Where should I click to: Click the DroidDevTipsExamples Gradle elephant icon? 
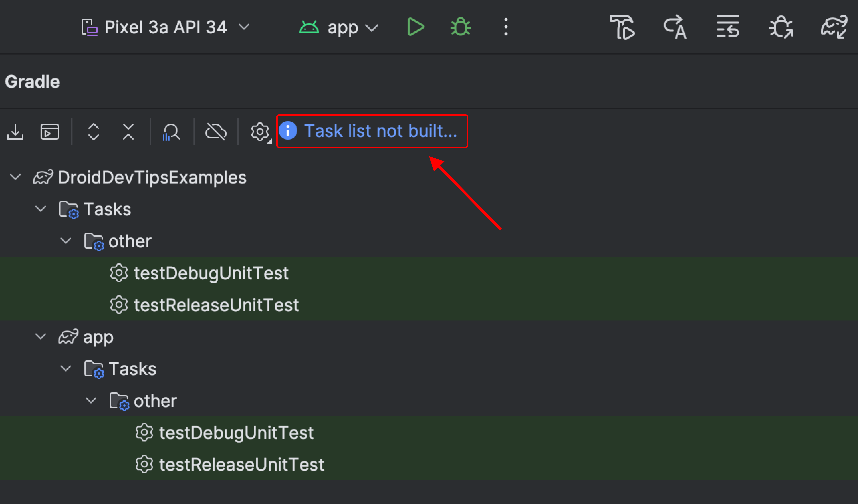(x=43, y=177)
